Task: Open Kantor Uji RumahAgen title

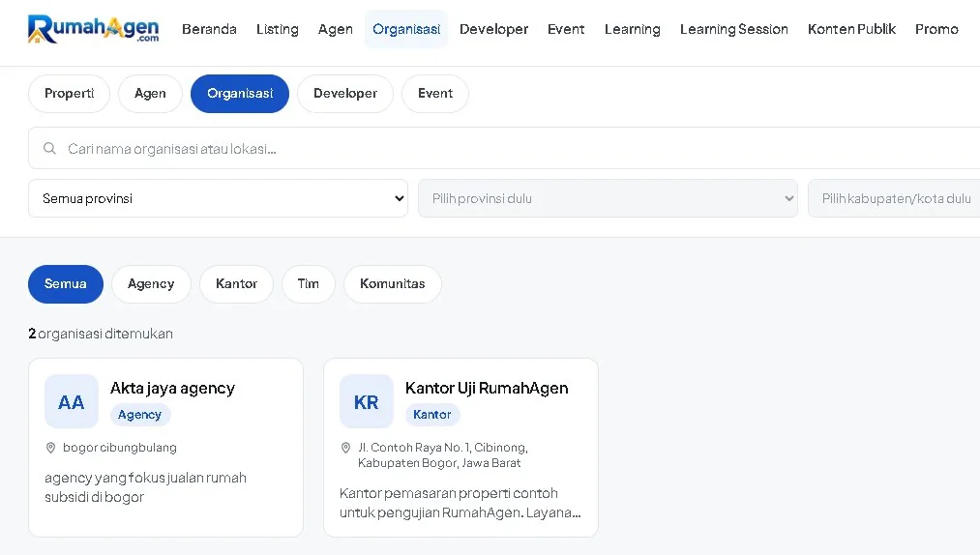Action: pyautogui.click(x=487, y=388)
